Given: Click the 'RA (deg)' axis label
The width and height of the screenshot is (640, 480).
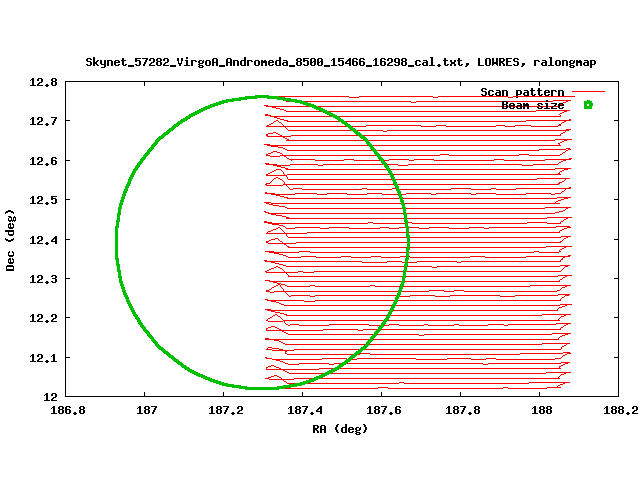Looking at the screenshot, I should [340, 429].
